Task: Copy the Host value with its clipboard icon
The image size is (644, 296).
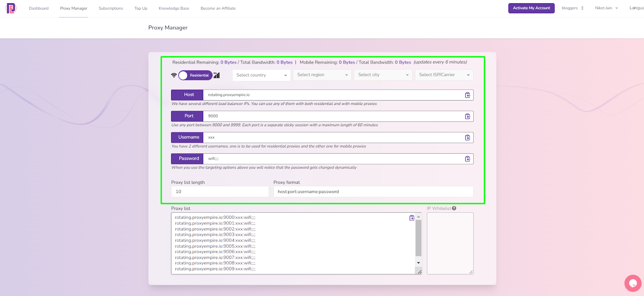Action: tap(467, 95)
